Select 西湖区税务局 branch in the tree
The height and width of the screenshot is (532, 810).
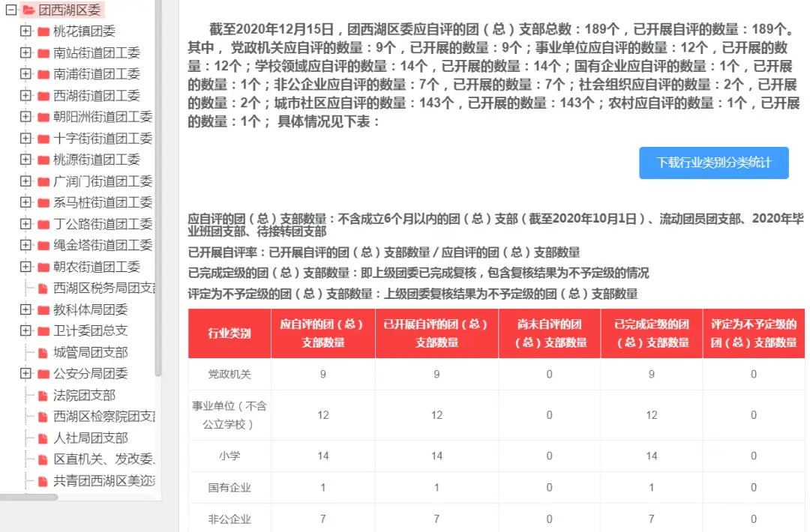point(104,288)
